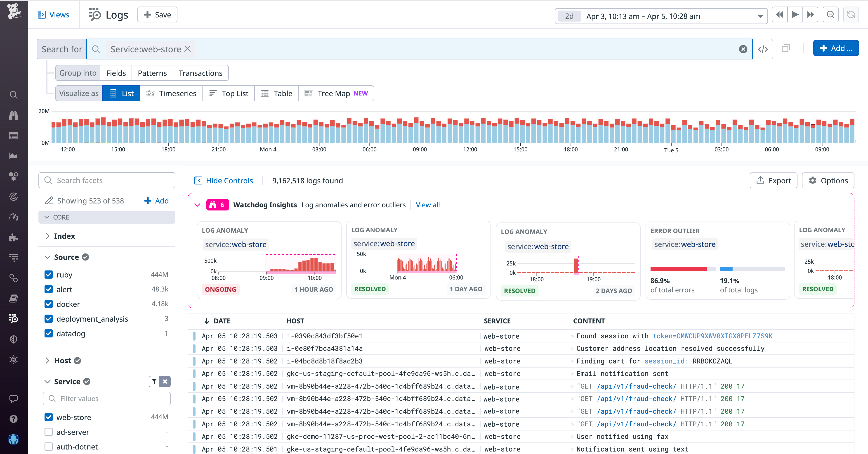Open the Security shield icon in sidebar
The width and height of the screenshot is (868, 454).
coord(14,339)
